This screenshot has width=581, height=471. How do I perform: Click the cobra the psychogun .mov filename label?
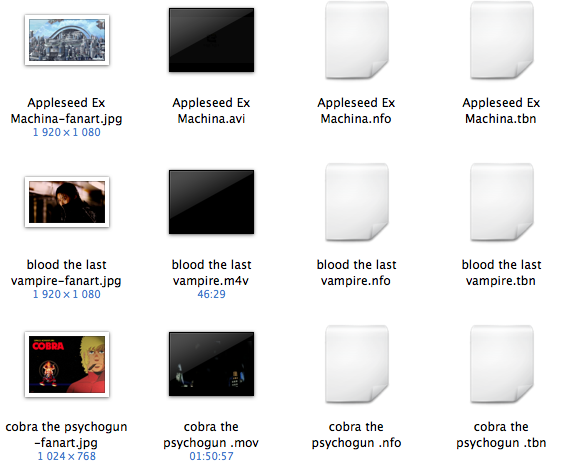pos(211,434)
